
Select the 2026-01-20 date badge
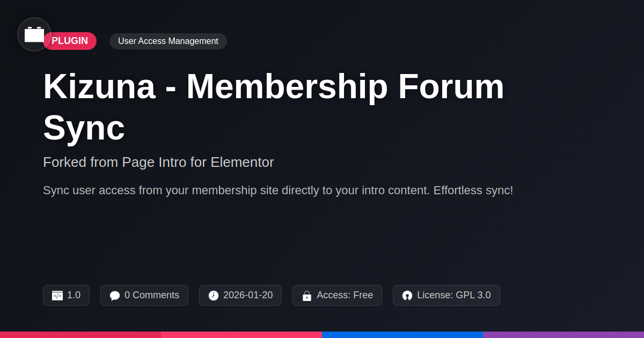240,295
